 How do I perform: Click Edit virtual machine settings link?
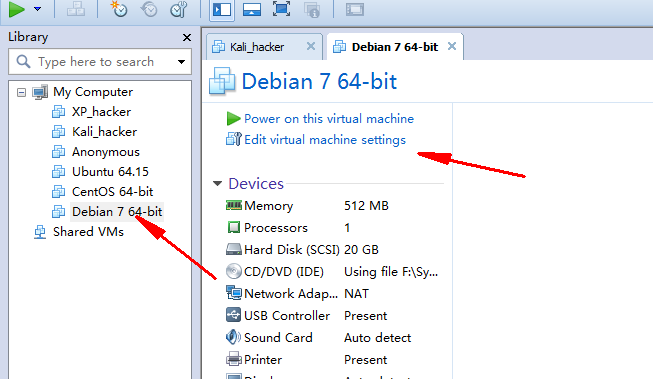[x=325, y=140]
